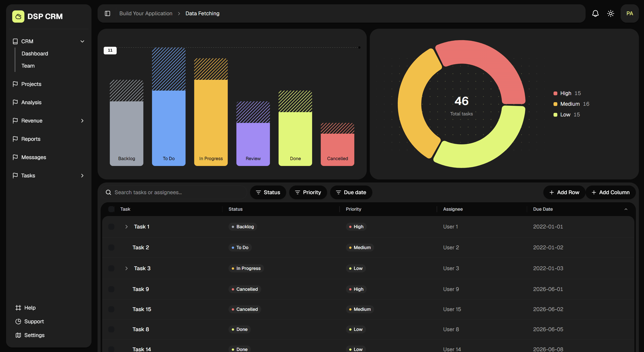The height and width of the screenshot is (352, 644).
Task: Open Settings link
Action: pyautogui.click(x=34, y=335)
